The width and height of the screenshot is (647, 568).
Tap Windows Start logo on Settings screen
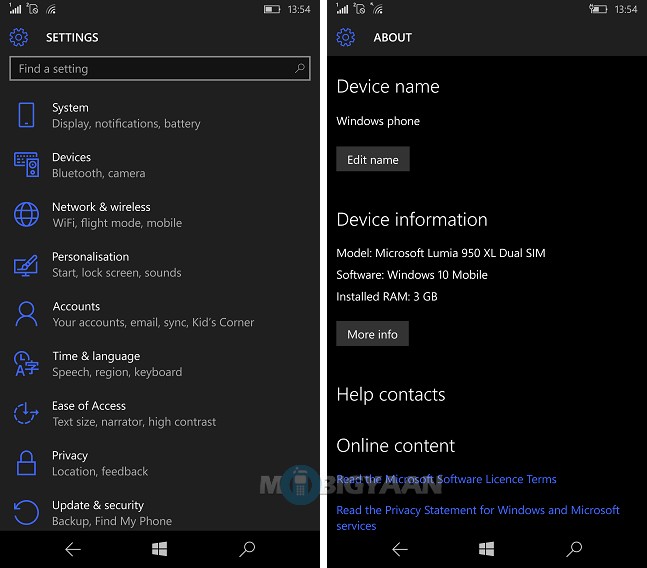(x=159, y=549)
